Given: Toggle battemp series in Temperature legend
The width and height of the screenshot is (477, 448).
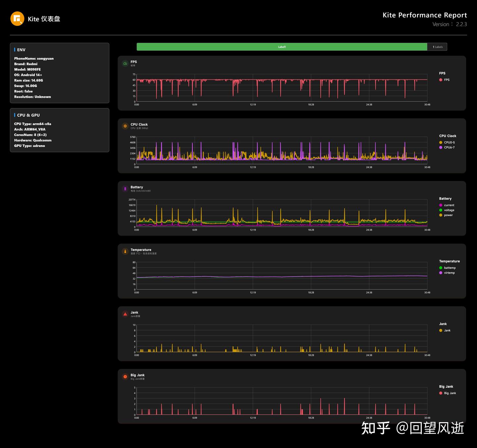Looking at the screenshot, I should click(x=447, y=268).
